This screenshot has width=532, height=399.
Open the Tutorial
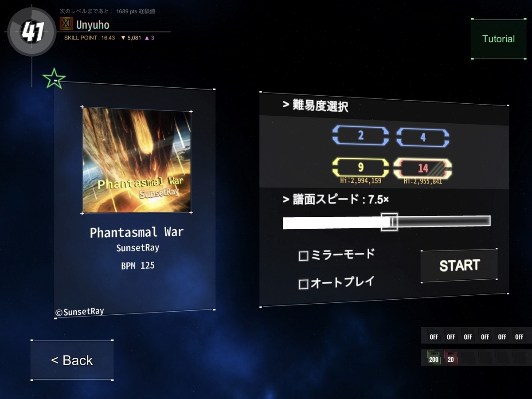tap(498, 39)
